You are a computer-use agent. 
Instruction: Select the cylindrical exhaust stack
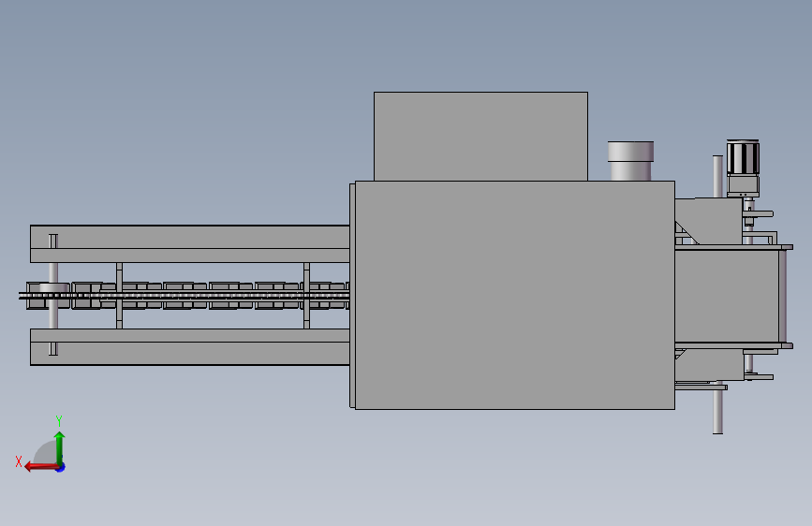[630, 161]
